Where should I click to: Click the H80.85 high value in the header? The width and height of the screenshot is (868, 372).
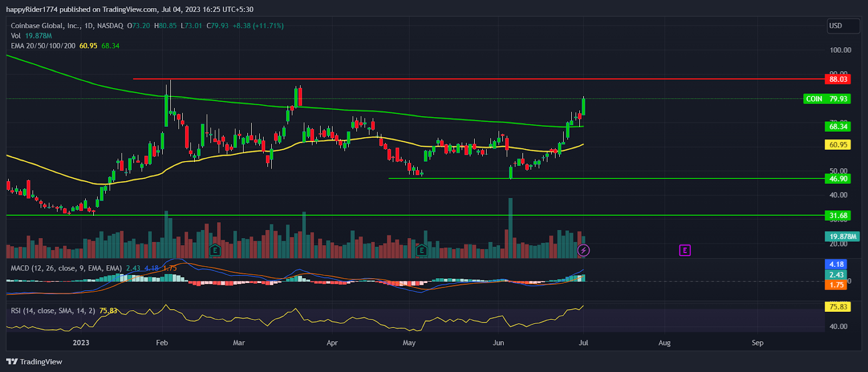(x=165, y=25)
